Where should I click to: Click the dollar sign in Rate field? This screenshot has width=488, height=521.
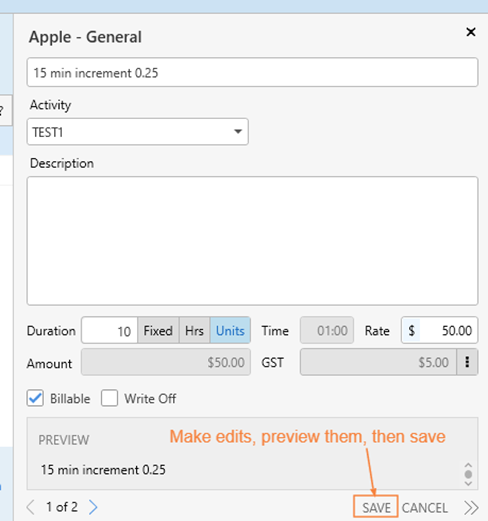click(x=411, y=331)
